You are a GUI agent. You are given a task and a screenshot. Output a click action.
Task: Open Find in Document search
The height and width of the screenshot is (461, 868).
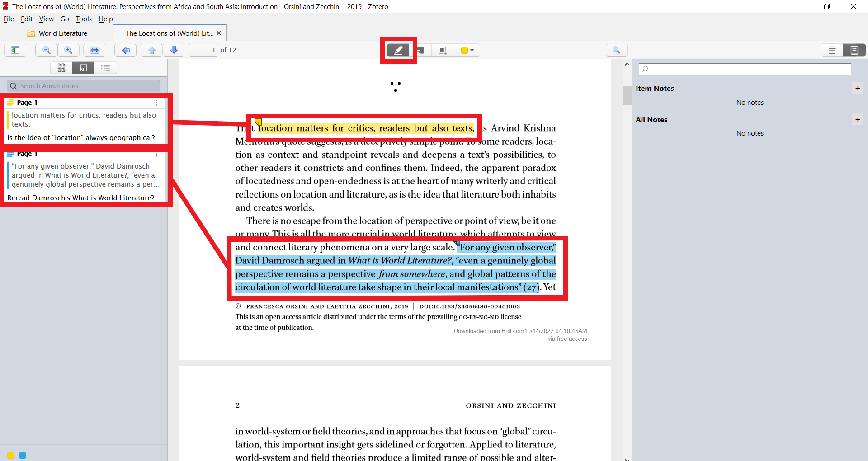617,50
